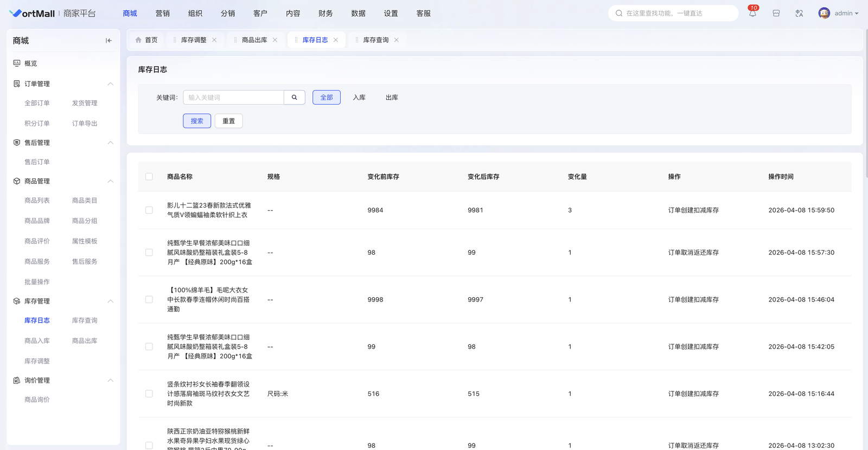This screenshot has height=450, width=868.
Task: Collapse the 库存管理 menu group
Action: coord(110,301)
